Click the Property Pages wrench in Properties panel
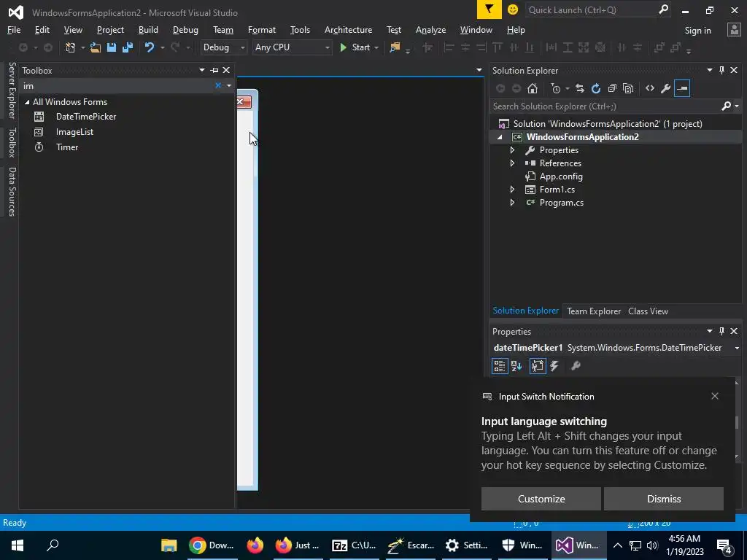747x560 pixels. [576, 366]
